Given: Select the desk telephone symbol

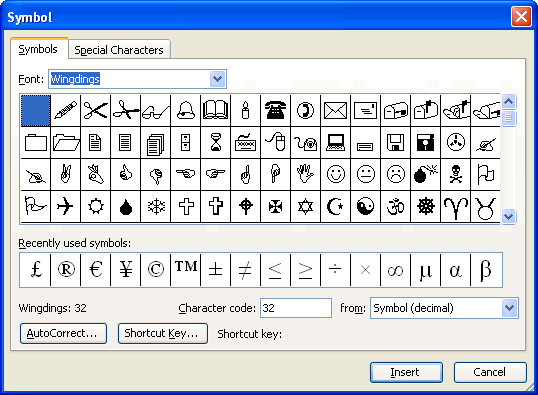Looking at the screenshot, I should [276, 111].
